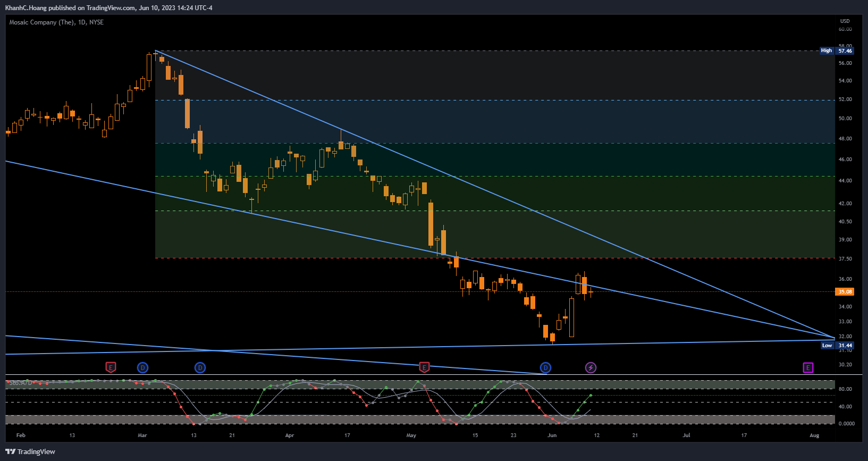Click the 60.00 price axis label
Image resolution: width=868 pixels, height=461 pixels.
pos(845,29)
